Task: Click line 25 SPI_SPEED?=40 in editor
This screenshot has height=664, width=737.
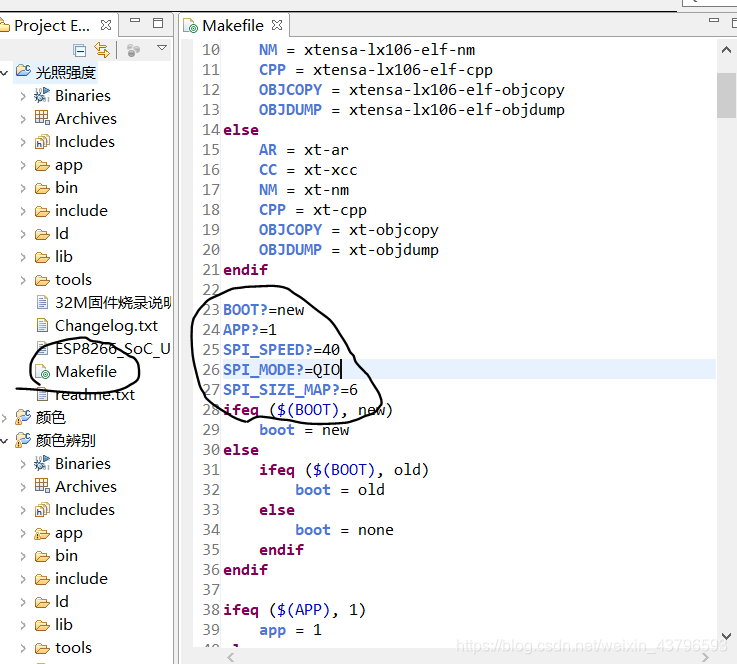Action: [281, 350]
